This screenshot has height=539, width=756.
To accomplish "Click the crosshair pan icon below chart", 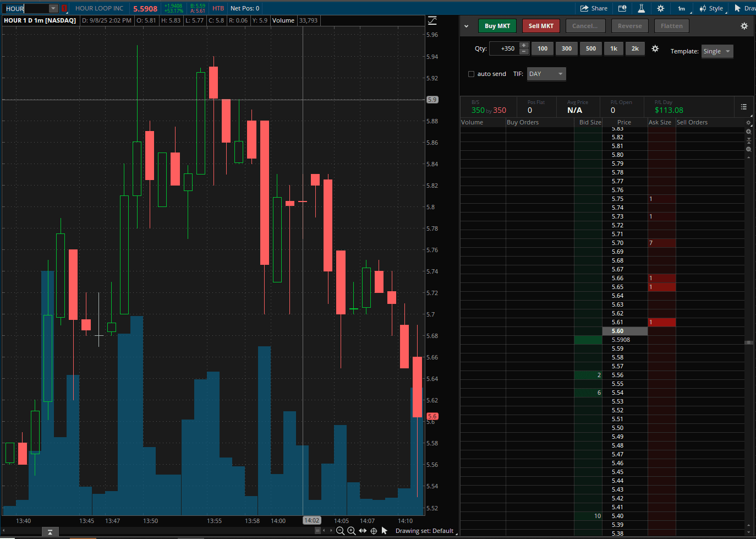I will click(374, 531).
